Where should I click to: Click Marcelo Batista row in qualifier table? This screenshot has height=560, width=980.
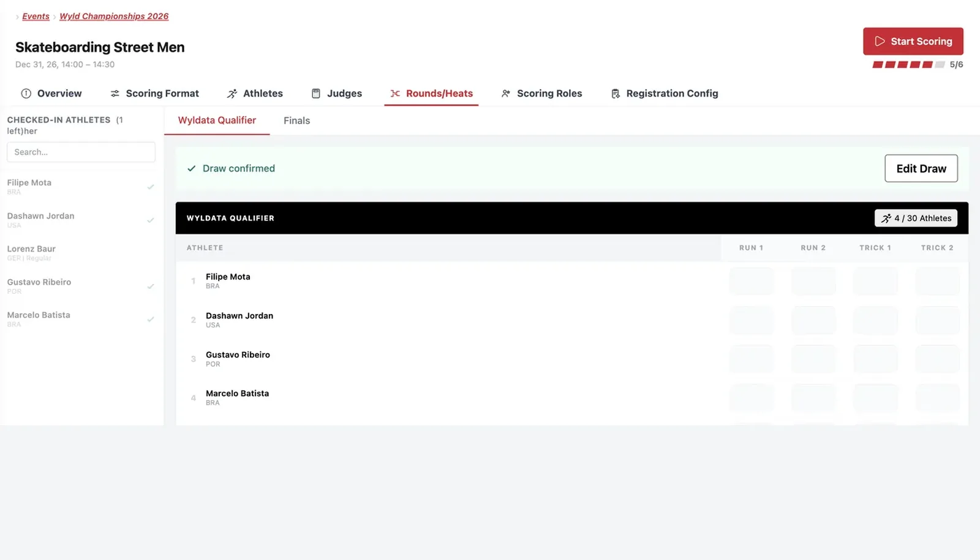coord(572,398)
